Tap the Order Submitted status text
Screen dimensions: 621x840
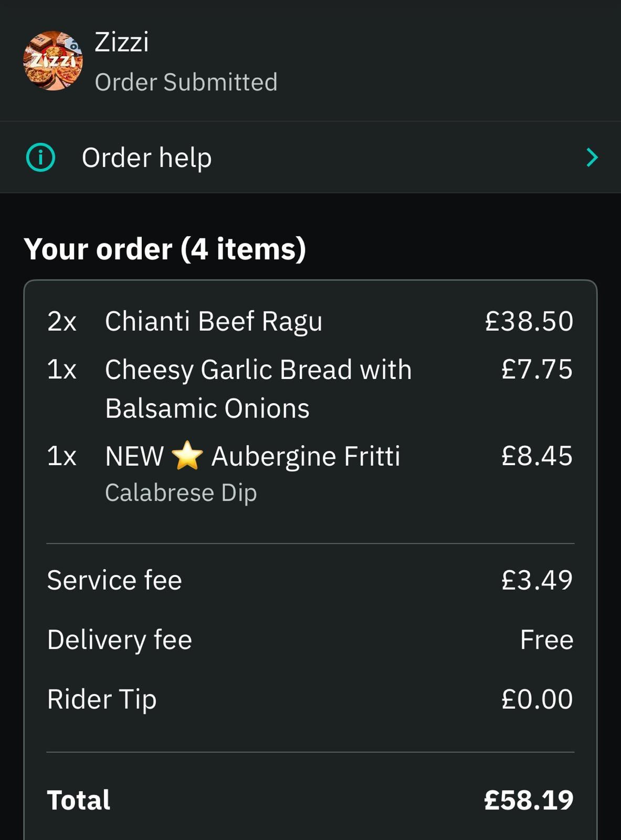click(x=186, y=82)
